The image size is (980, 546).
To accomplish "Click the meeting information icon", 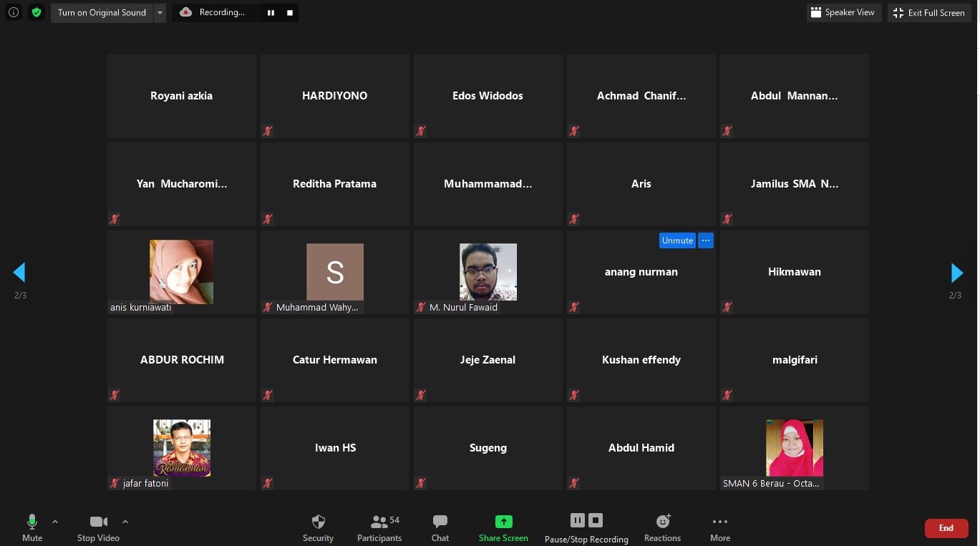I will click(14, 12).
